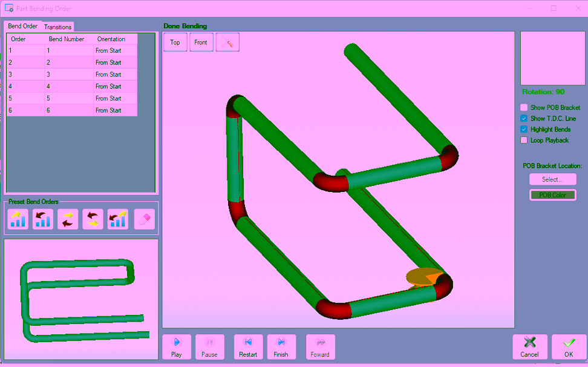Click the 2D tube preview thumbnail
This screenshot has width=588, height=367.
coord(81,299)
